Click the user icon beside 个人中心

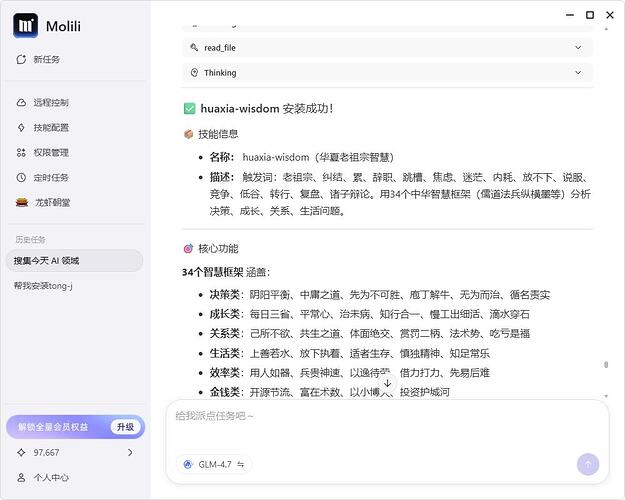(21, 478)
